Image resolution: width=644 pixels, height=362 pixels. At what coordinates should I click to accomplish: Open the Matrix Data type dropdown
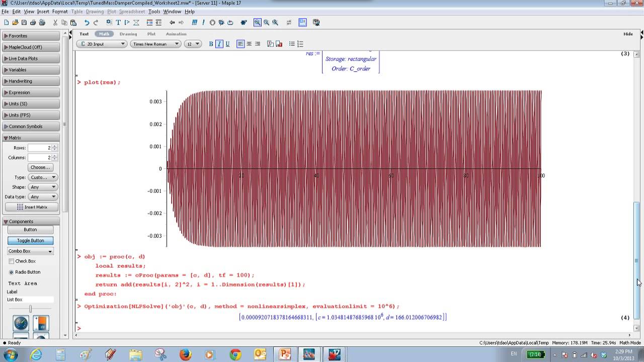(43, 197)
